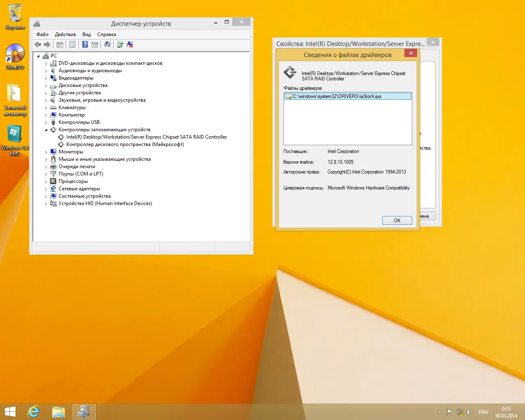Select Intel SATA RAID Controller device
The width and height of the screenshot is (525, 420).
coord(146,137)
